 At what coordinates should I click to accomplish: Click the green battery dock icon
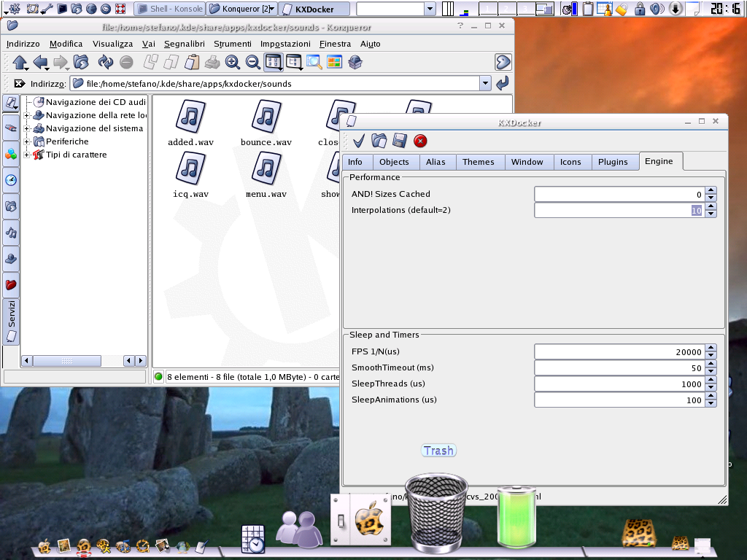click(x=516, y=516)
